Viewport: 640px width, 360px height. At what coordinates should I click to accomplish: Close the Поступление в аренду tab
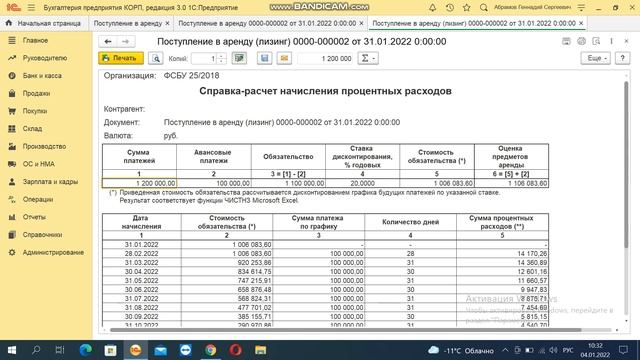pos(167,23)
